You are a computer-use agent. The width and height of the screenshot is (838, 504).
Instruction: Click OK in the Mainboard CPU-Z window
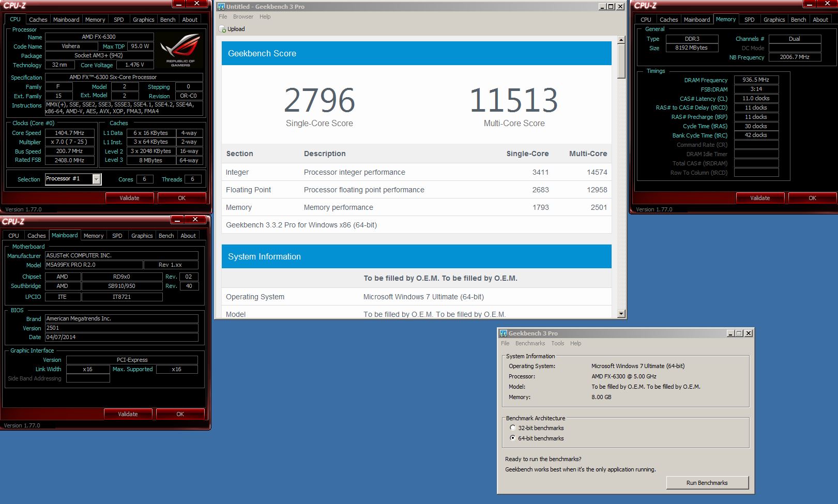coord(180,414)
